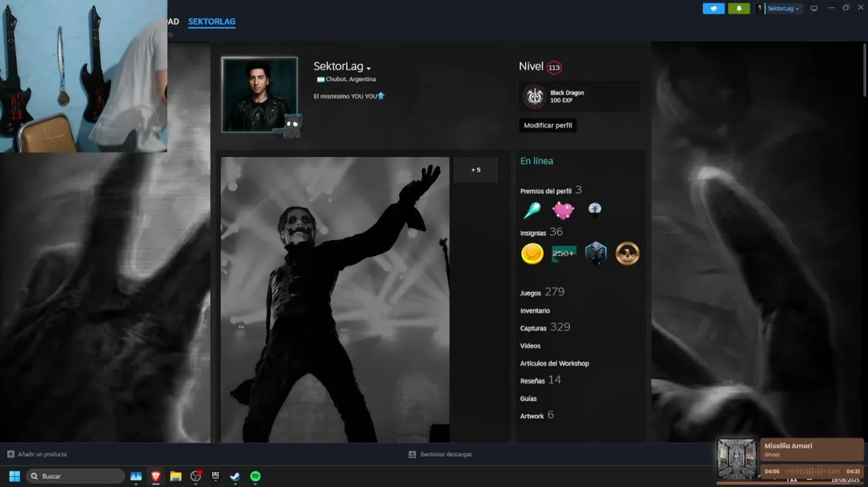Open the +5 more screenshots tile
This screenshot has width=868, height=487.
[x=476, y=170]
